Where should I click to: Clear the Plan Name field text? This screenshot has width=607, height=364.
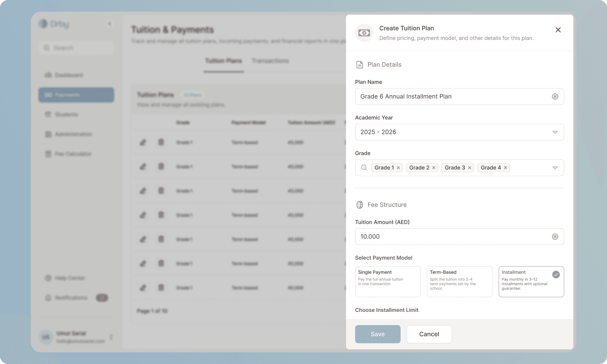[x=555, y=97]
